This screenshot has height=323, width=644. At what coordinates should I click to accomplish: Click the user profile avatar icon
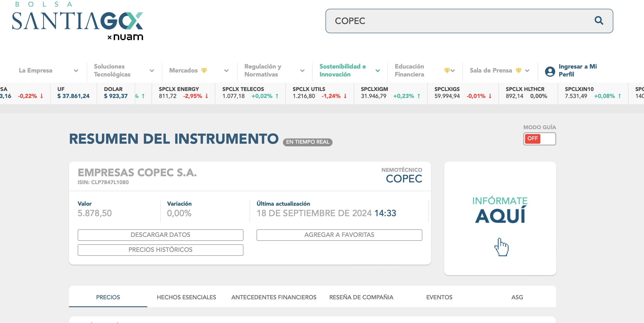click(550, 71)
